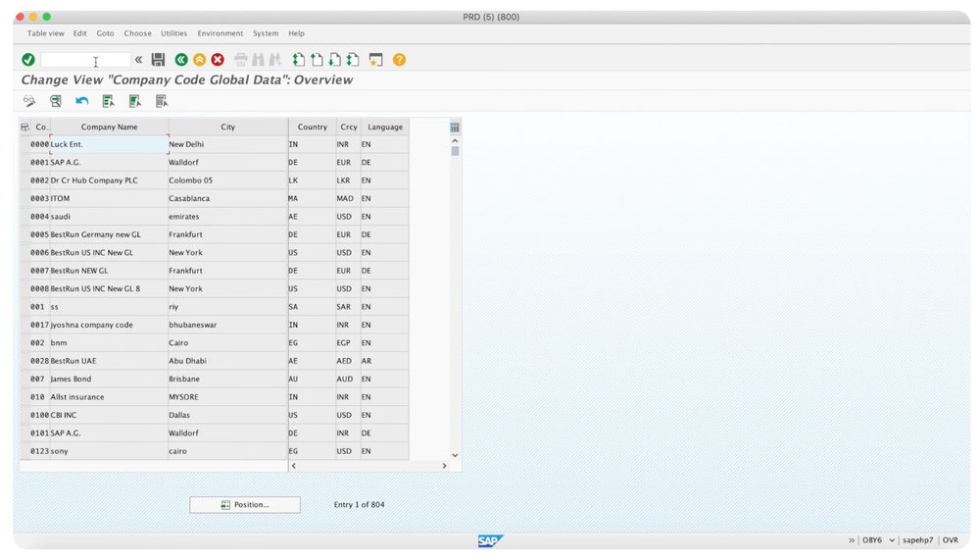980x560 pixels.
Task: Expand status bar info with double arrow
Action: click(x=852, y=540)
